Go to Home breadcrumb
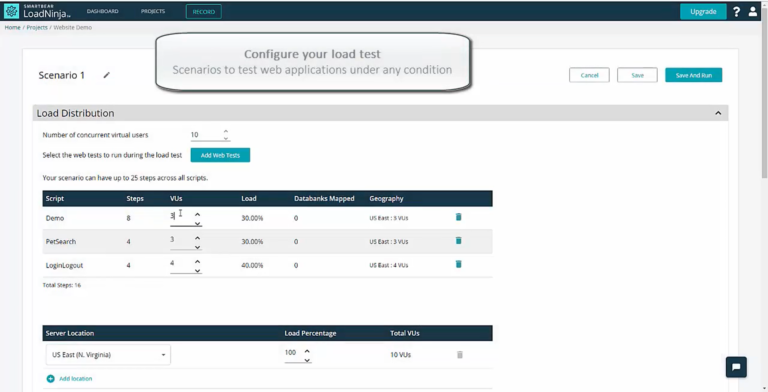 pyautogui.click(x=12, y=27)
